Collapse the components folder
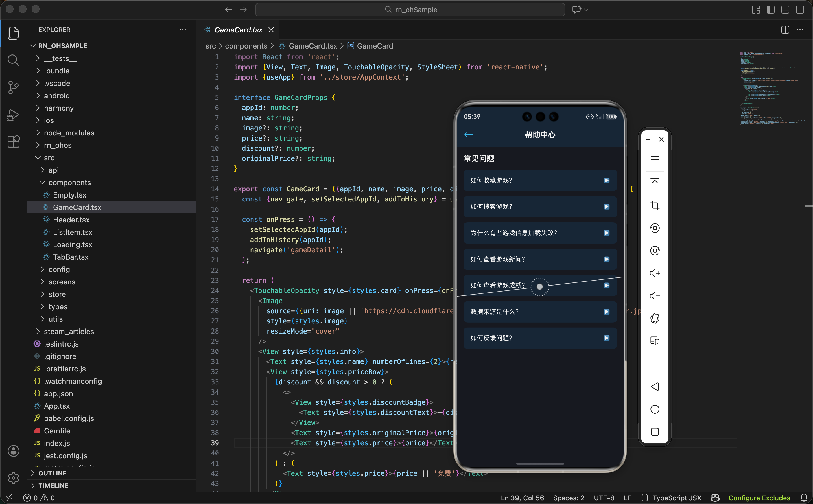 (x=69, y=182)
